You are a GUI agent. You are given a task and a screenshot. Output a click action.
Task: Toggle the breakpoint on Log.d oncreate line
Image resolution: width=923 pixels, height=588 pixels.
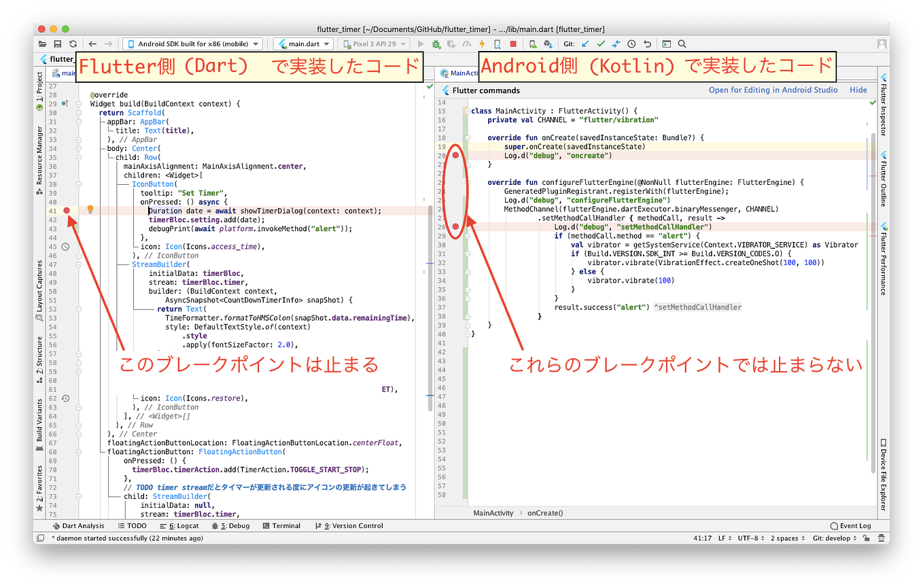pyautogui.click(x=455, y=155)
